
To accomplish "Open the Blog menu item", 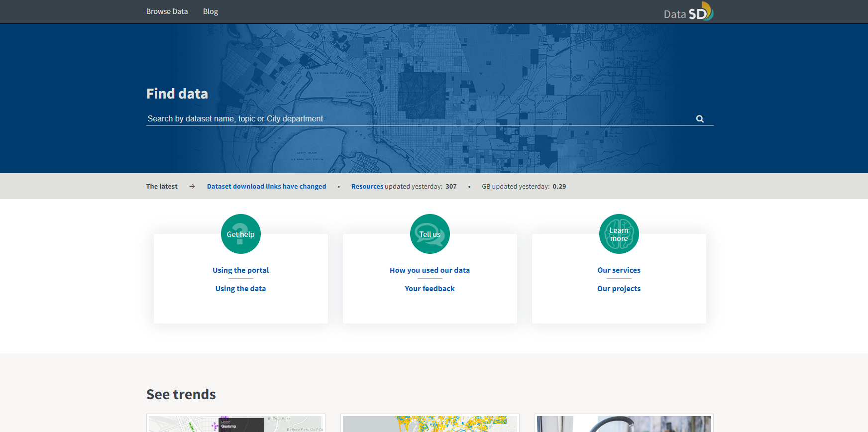I will pos(210,11).
